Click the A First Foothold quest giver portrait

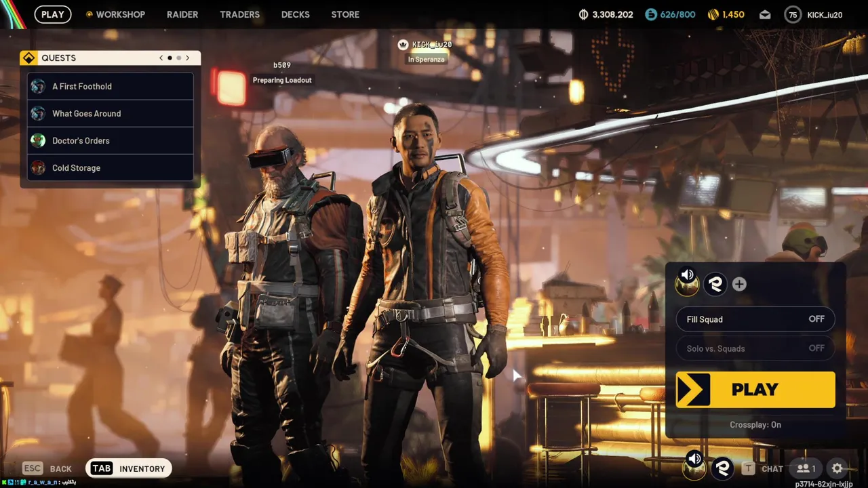(38, 86)
